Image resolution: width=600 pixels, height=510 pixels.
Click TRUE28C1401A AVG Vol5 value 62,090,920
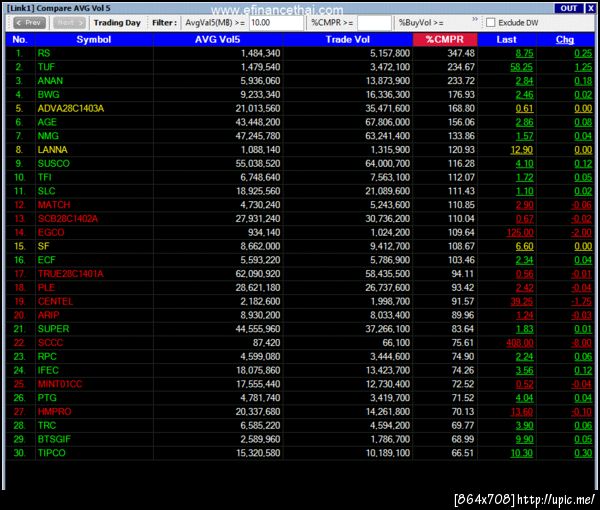pos(258,274)
